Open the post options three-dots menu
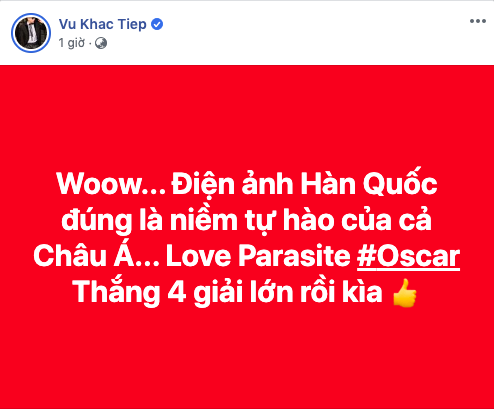This screenshot has width=494, height=411. pos(477,21)
